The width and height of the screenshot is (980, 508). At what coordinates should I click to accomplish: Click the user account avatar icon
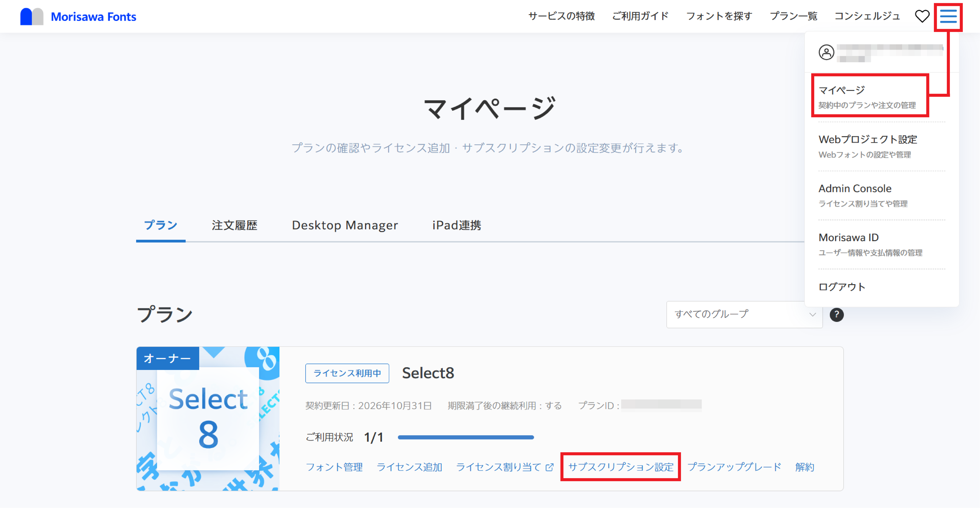pos(826,52)
